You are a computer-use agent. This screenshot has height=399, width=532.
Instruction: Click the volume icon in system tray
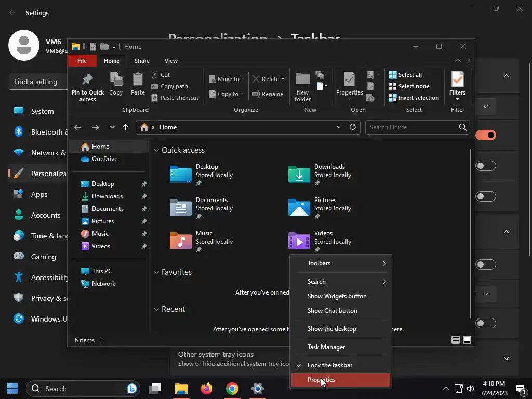(471, 389)
